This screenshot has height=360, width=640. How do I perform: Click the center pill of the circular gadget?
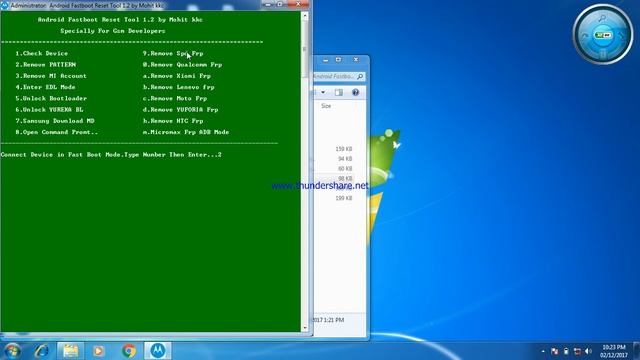[603, 36]
